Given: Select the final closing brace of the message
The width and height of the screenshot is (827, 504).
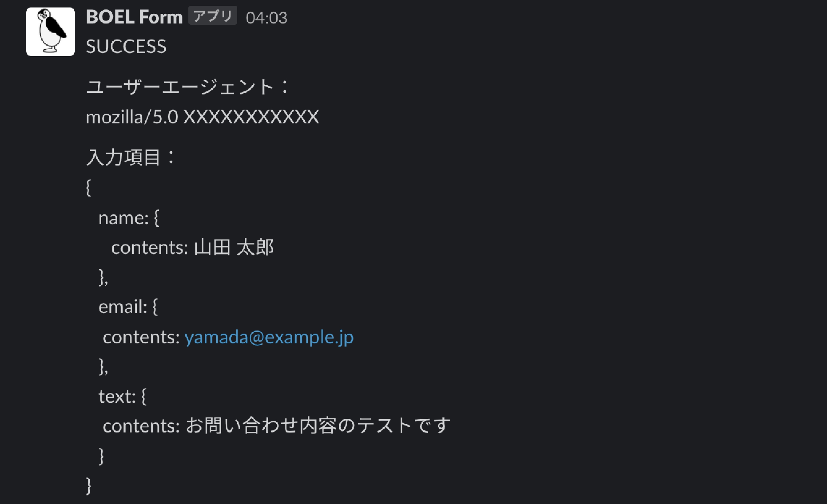Looking at the screenshot, I should tap(89, 486).
